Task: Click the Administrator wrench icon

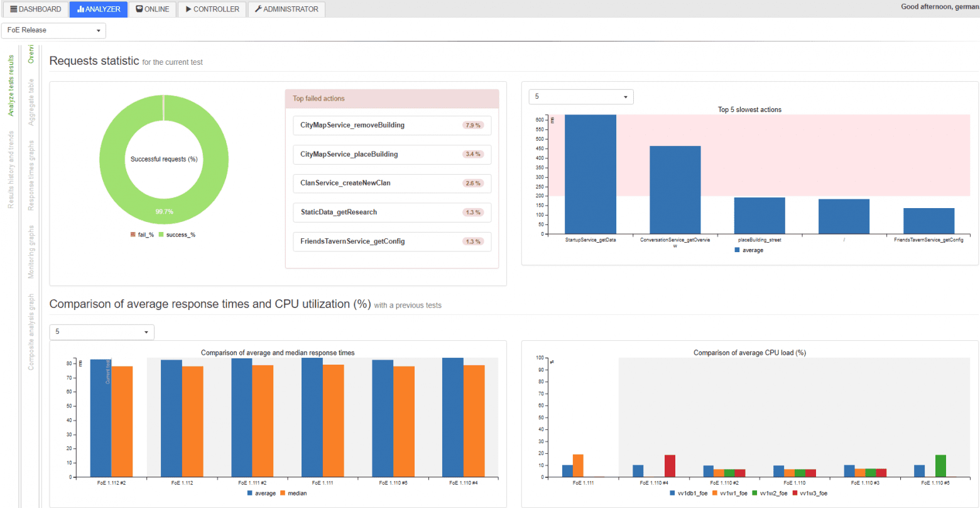Action: coord(258,9)
